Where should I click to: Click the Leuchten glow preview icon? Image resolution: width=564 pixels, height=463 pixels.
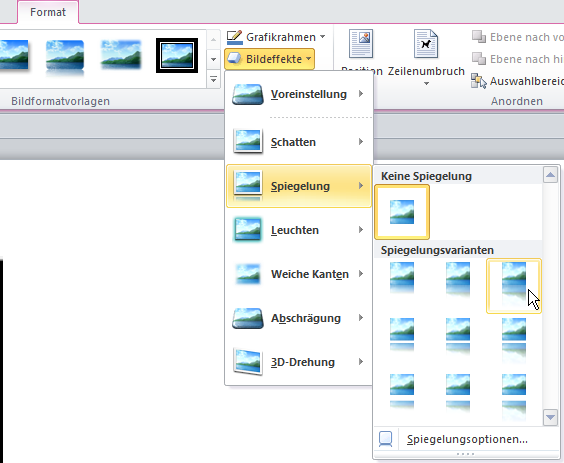247,229
